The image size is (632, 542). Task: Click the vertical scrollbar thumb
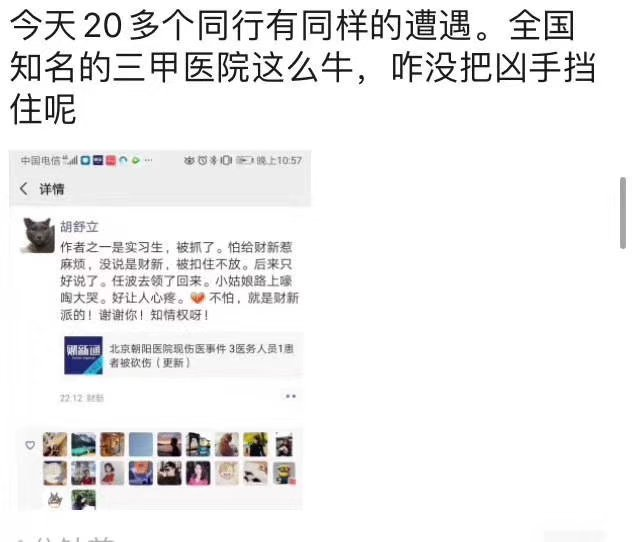click(x=623, y=213)
